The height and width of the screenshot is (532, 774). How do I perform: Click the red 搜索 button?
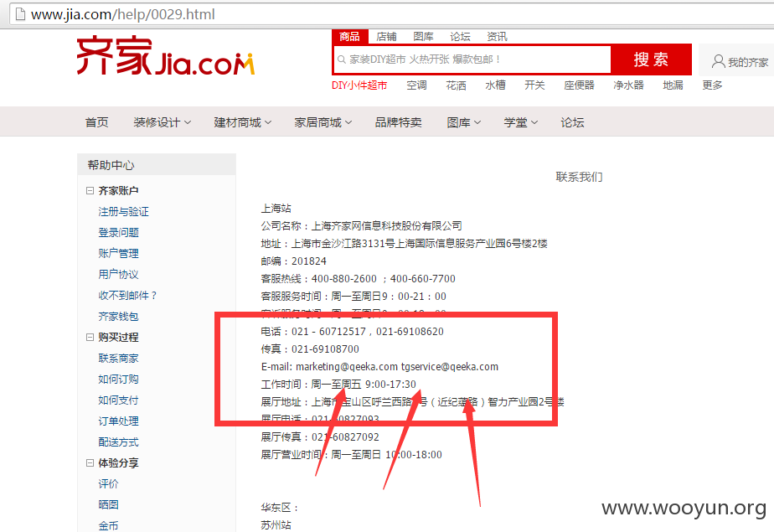click(x=651, y=59)
